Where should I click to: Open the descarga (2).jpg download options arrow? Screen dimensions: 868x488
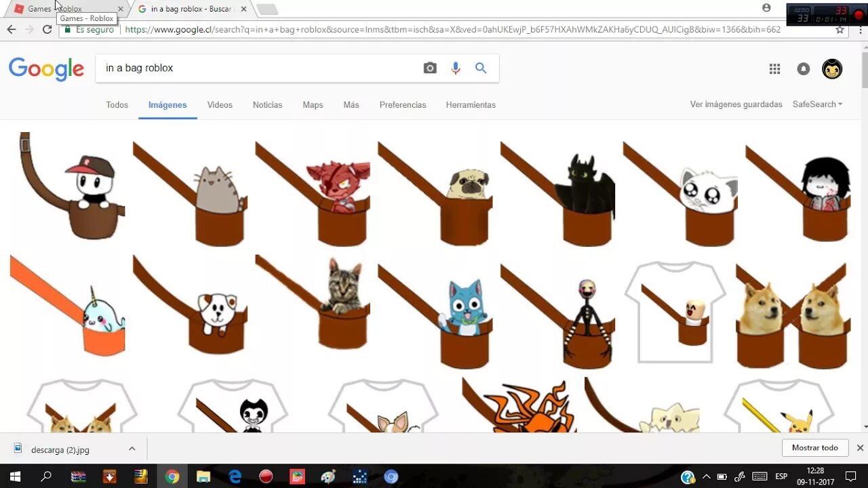(132, 449)
